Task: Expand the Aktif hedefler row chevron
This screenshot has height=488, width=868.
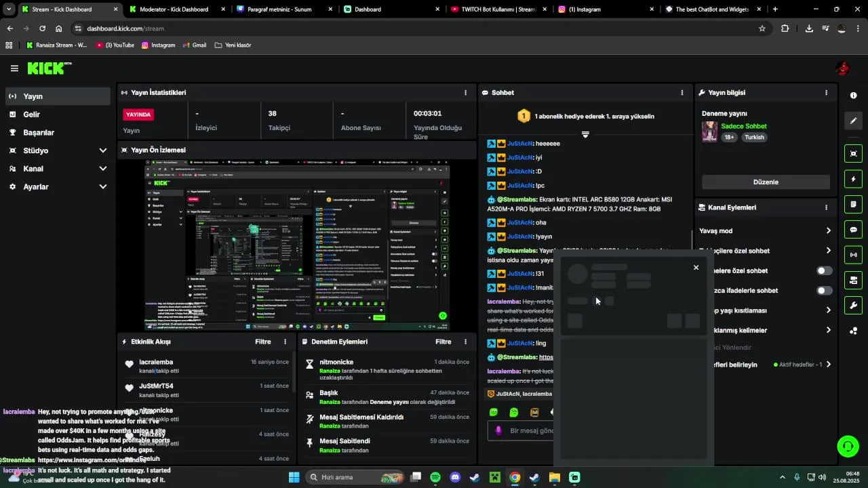Action: pos(828,365)
